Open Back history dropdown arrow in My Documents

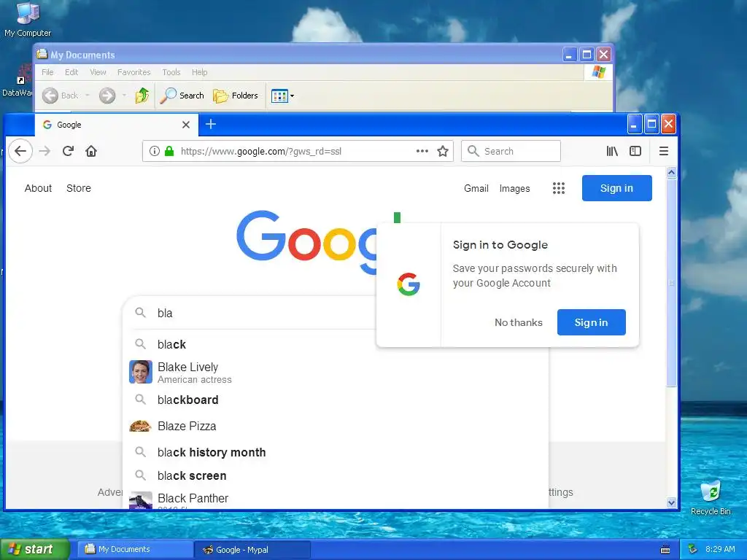(x=88, y=96)
